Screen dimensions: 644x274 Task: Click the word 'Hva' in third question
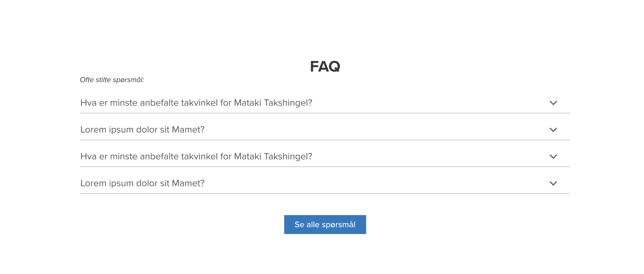89,156
